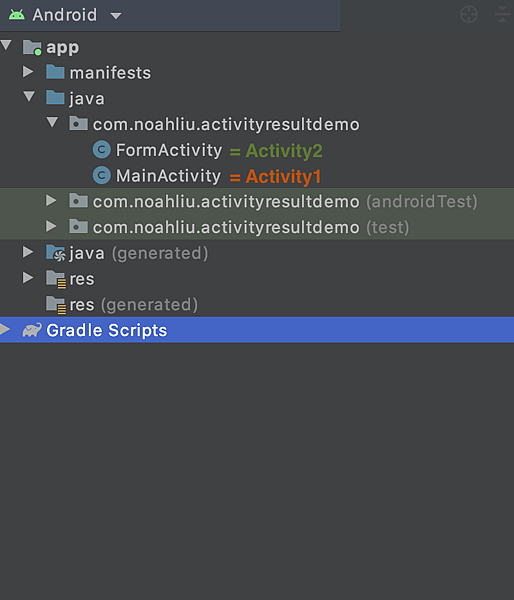Click the Gradle elephant icon
This screenshot has width=514, height=600.
point(32,330)
